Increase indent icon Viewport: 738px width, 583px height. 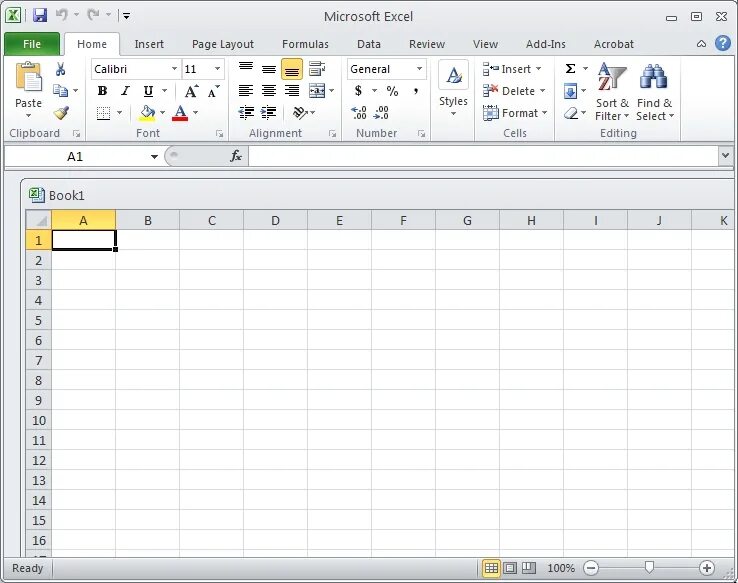click(x=268, y=112)
